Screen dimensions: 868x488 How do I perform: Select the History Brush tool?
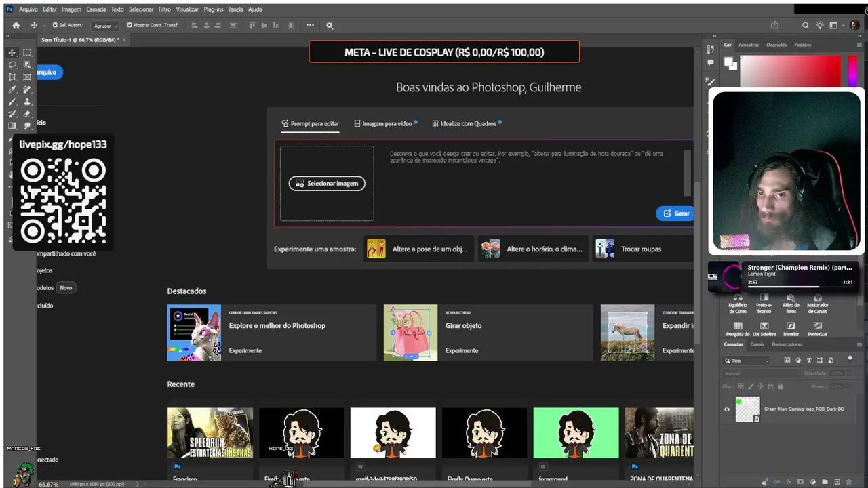pos(12,114)
